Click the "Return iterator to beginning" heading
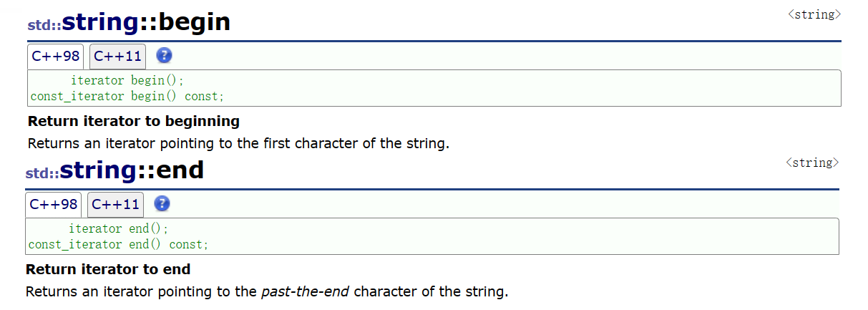Image resolution: width=868 pixels, height=310 pixels. (x=134, y=121)
